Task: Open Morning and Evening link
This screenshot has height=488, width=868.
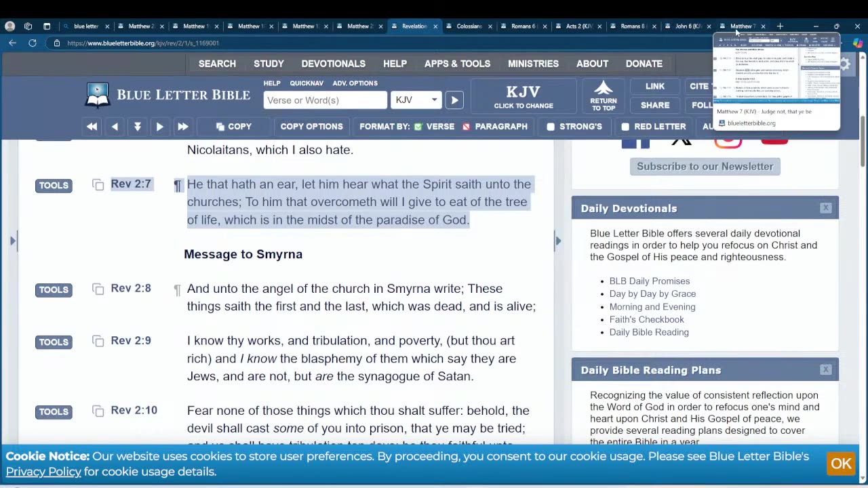Action: pos(652,307)
